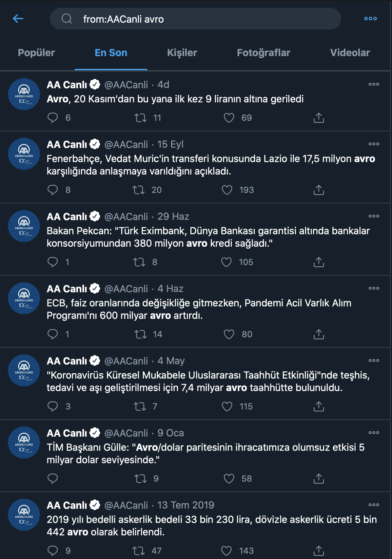Screen dimensions: 392x559
Task: Reply to the tweet about Avro falling below 9 lira
Action: click(53, 117)
